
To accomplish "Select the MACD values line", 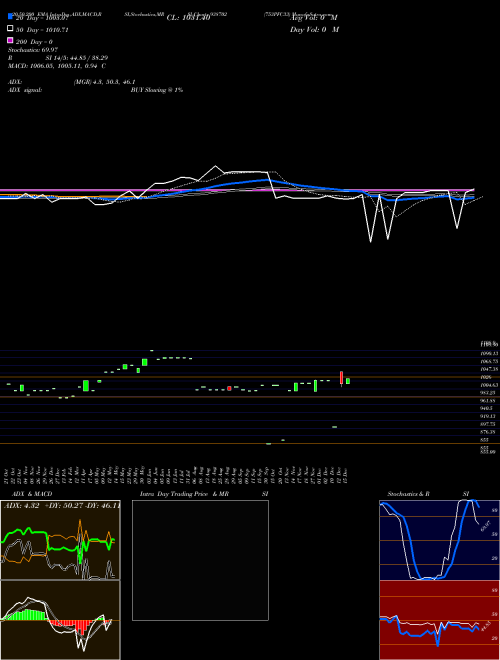I will coord(57,66).
